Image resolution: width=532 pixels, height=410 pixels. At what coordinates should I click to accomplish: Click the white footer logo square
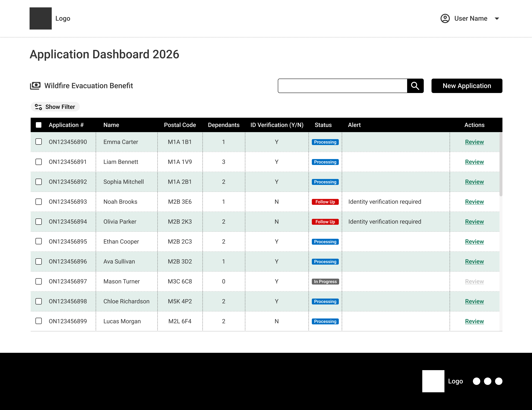[433, 381]
